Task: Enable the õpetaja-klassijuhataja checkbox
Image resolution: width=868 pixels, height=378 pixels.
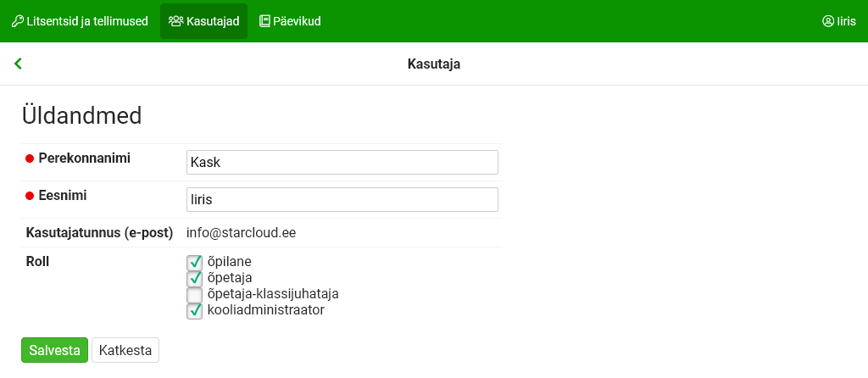Action: (194, 294)
